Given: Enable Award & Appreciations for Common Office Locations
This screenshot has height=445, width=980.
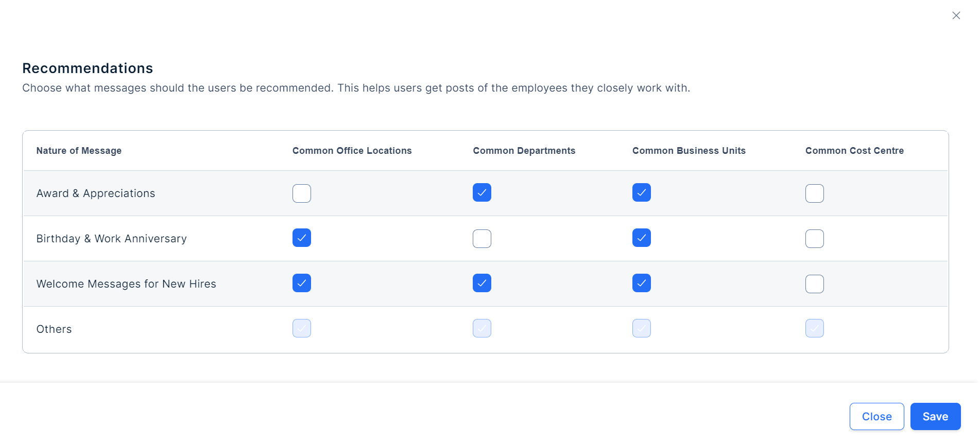Looking at the screenshot, I should (302, 193).
